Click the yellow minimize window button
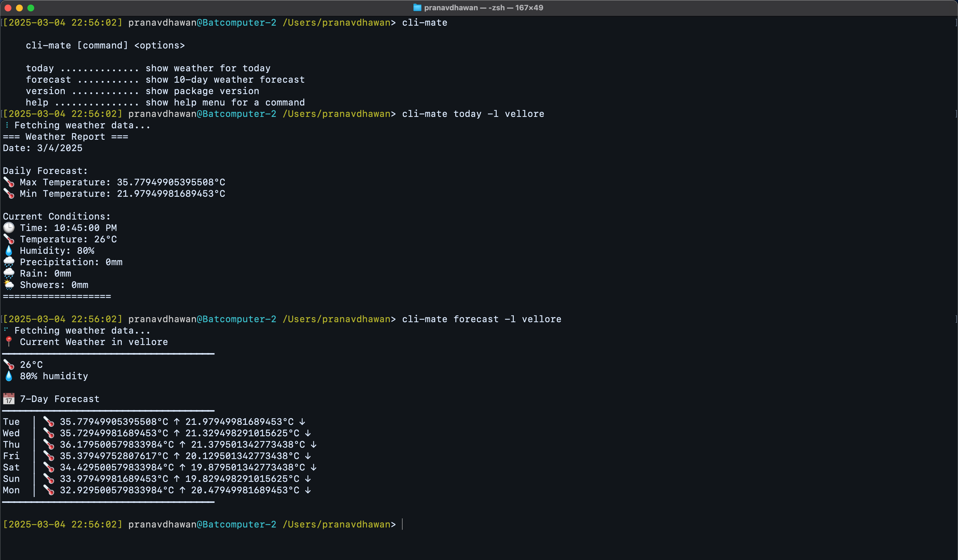Screen dimensions: 958x560 19,8
